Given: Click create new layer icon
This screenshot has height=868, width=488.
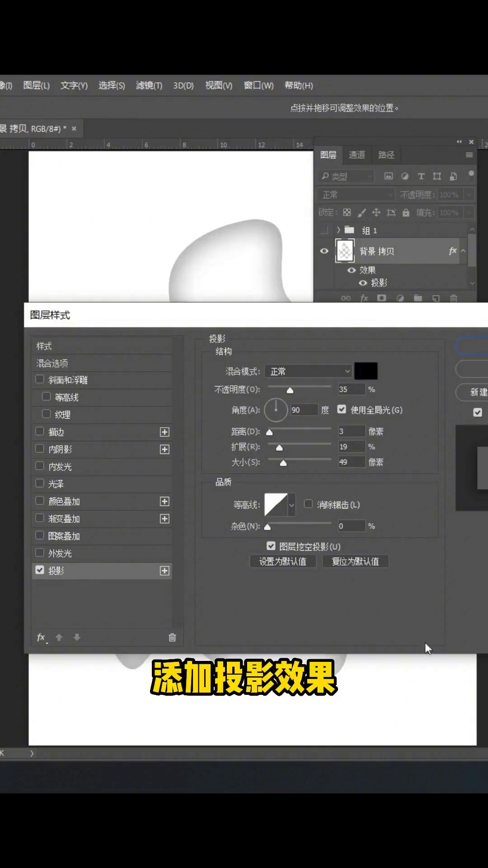Looking at the screenshot, I should click(x=436, y=298).
